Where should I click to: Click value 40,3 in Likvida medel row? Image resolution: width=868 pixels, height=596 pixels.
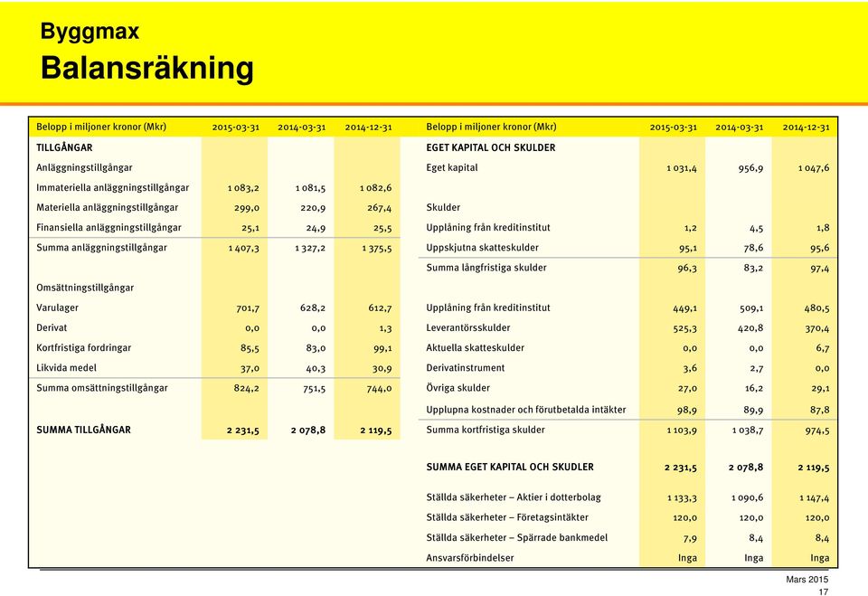tap(316, 368)
